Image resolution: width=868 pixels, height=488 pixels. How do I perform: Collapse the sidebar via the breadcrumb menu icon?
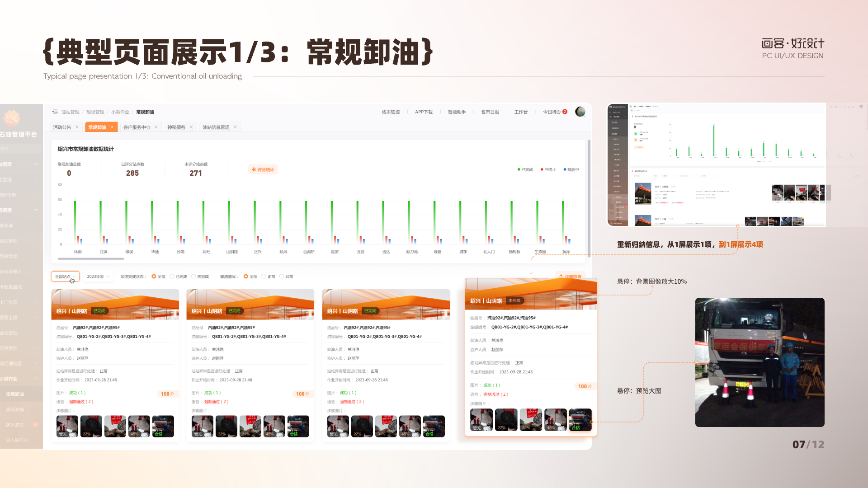point(55,112)
